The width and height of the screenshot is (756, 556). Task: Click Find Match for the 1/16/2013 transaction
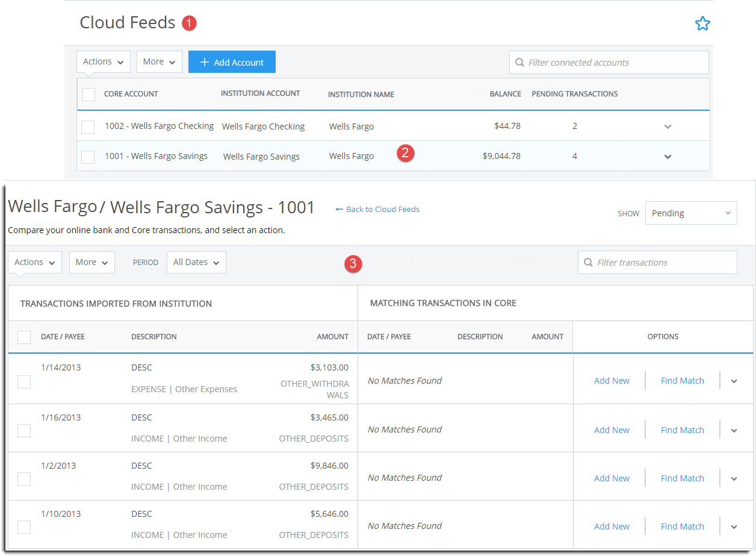click(x=682, y=430)
